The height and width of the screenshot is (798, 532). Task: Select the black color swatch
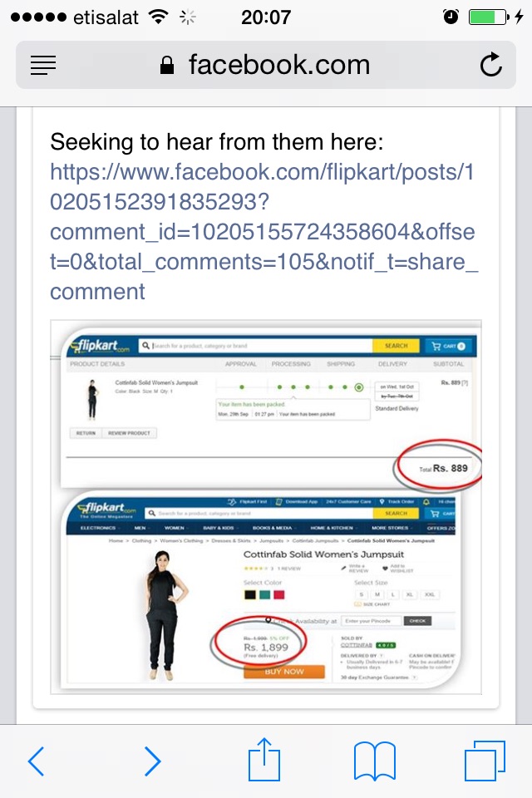[250, 594]
